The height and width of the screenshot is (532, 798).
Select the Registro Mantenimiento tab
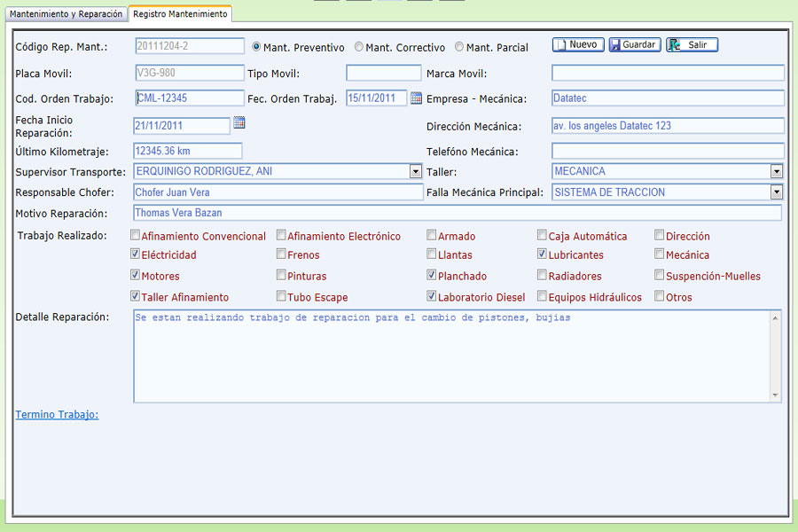[x=180, y=14]
